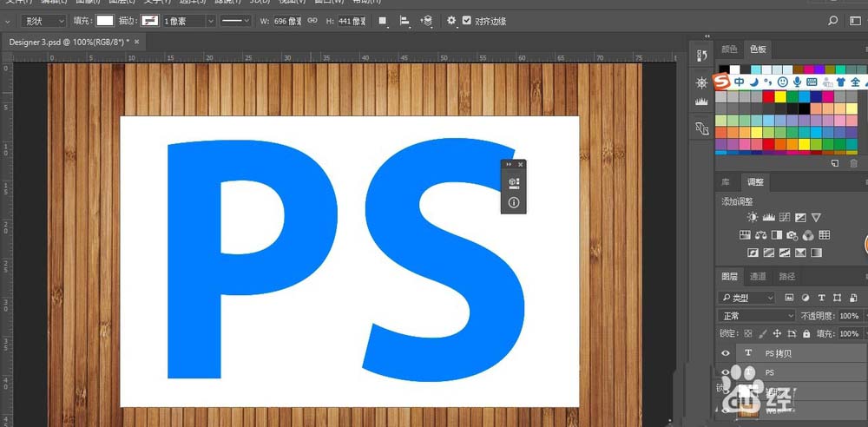The width and height of the screenshot is (868, 427).
Task: Add a Black & White adjustment
Action: [777, 235]
